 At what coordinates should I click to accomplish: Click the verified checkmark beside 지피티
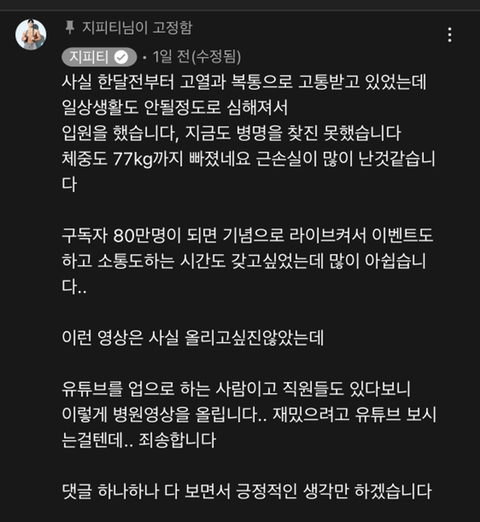[121, 57]
